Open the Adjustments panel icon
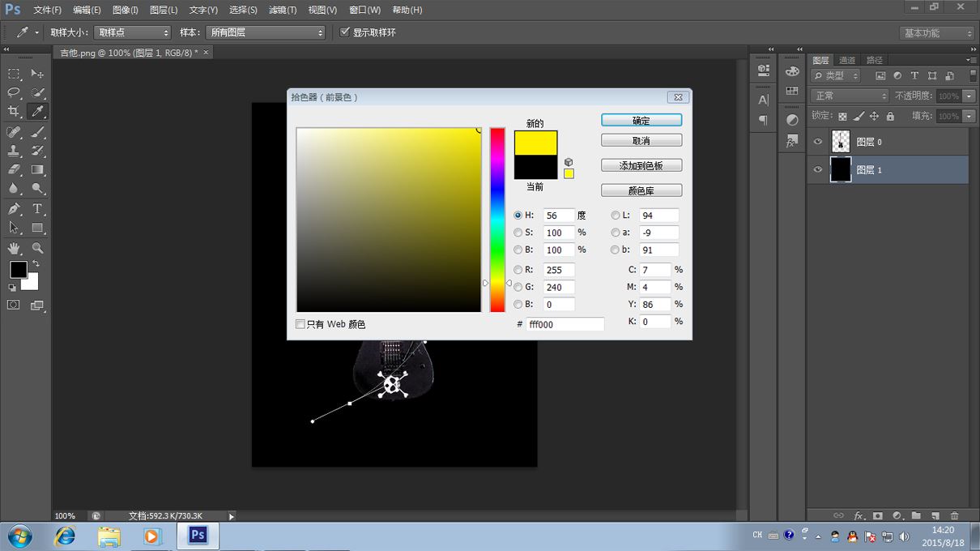This screenshot has width=980, height=551. pyautogui.click(x=792, y=120)
